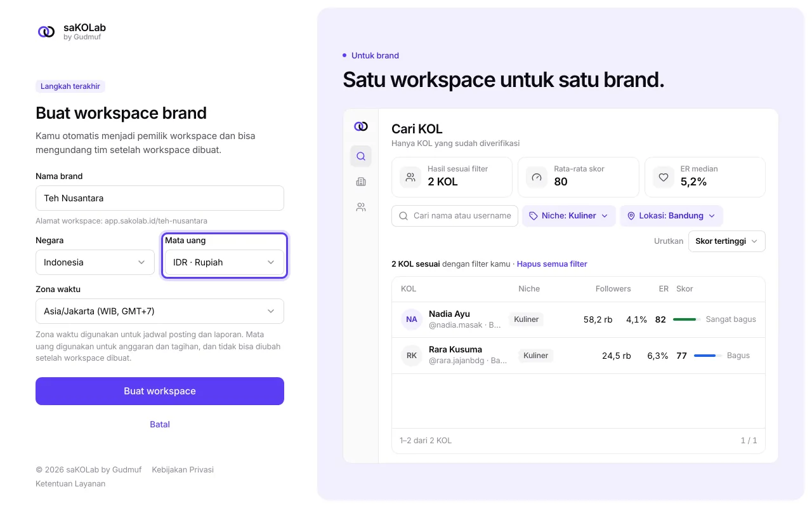The height and width of the screenshot is (508, 812).
Task: Click the 1 / 1 page indicator
Action: click(x=749, y=441)
